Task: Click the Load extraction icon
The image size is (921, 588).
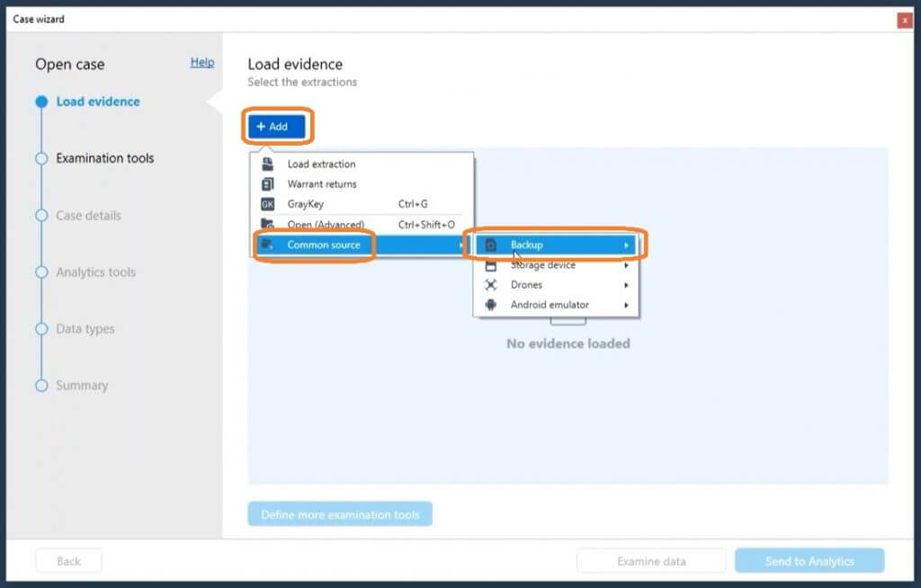Action: pos(267,165)
